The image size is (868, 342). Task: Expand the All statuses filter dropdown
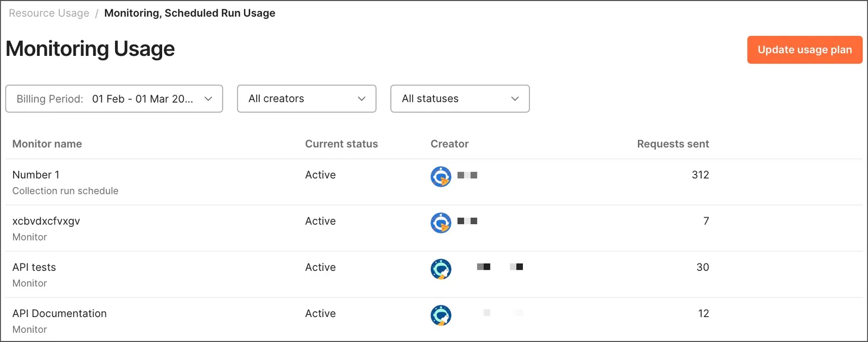pyautogui.click(x=460, y=99)
